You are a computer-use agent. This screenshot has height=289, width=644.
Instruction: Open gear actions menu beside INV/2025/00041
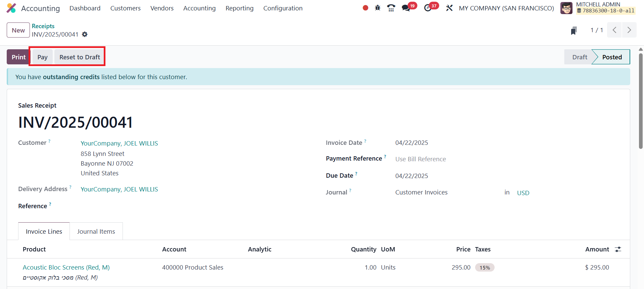[x=85, y=35]
